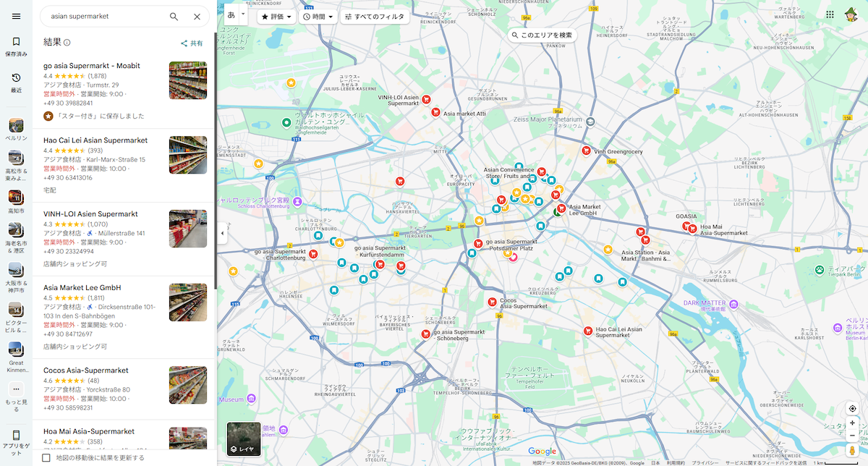Open the 海老名市＆港区 recent sidebar item
This screenshot has height=466, width=868.
[x=16, y=238]
